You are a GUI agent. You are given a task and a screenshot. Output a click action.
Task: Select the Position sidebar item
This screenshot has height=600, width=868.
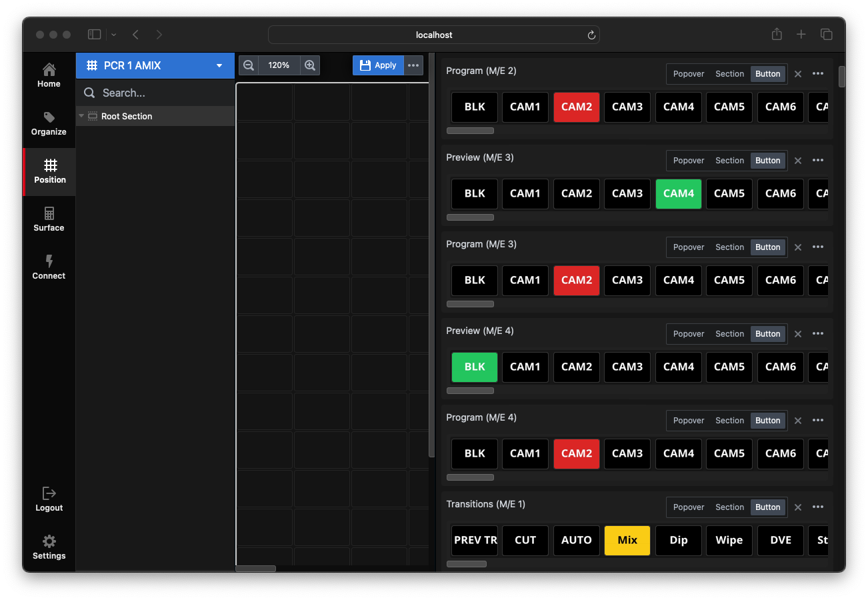point(50,172)
